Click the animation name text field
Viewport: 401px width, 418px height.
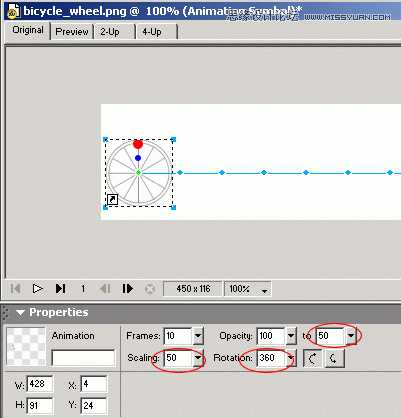[x=83, y=358]
